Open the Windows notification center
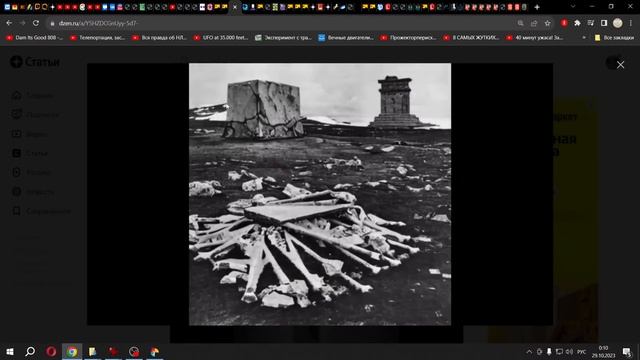 pyautogui.click(x=627, y=351)
